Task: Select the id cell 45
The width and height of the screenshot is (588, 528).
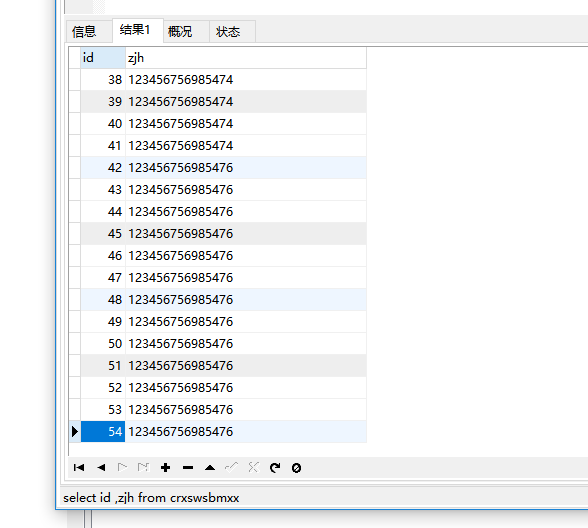Action: click(x=103, y=234)
